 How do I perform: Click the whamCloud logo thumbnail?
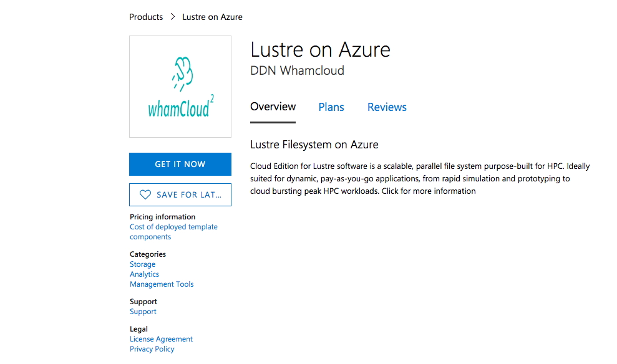coord(180,87)
